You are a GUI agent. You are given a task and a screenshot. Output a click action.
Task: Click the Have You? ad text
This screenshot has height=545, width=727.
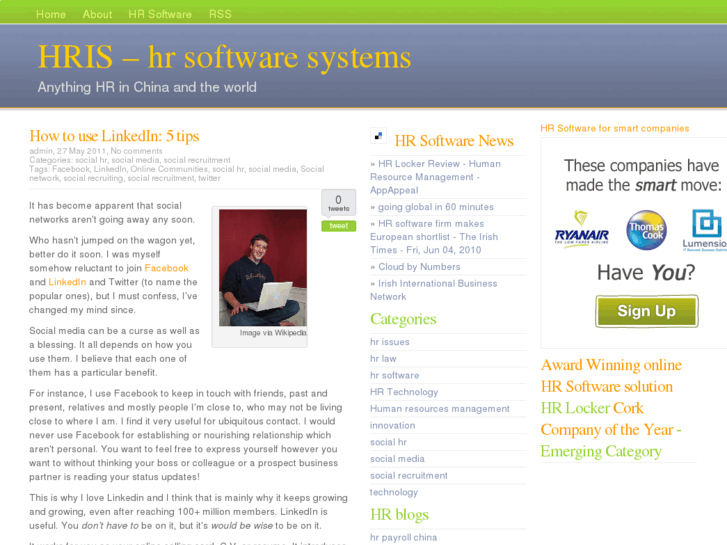(x=646, y=272)
